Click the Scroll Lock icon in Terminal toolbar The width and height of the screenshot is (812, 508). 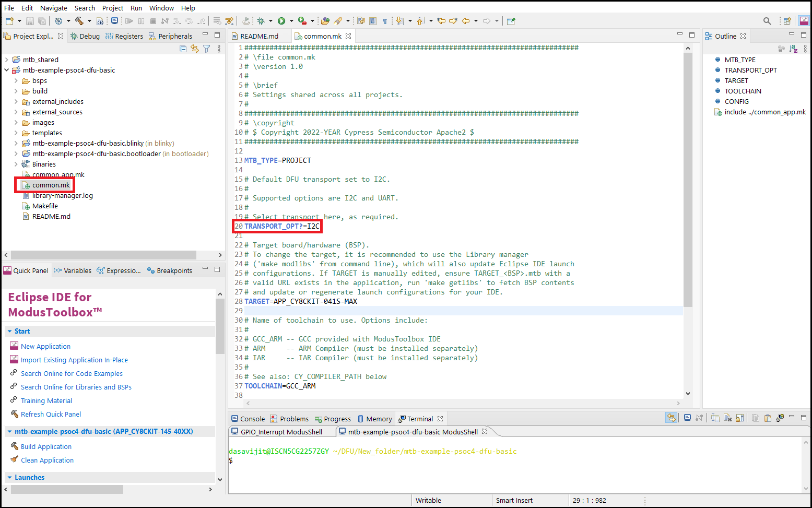pyautogui.click(x=739, y=418)
